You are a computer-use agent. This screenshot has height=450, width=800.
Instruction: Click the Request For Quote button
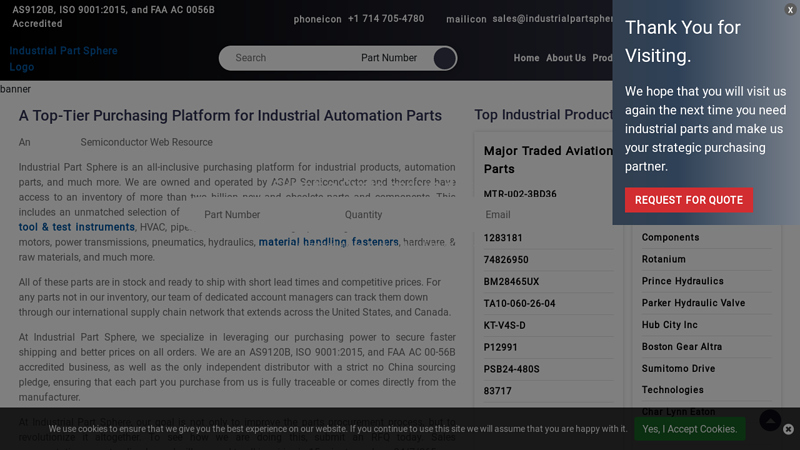[x=689, y=200]
